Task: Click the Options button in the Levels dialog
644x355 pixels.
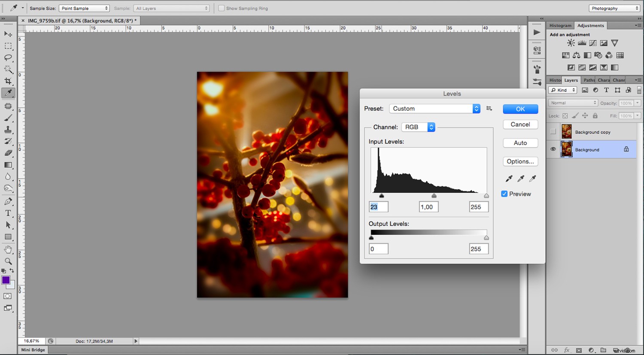Action: point(520,161)
